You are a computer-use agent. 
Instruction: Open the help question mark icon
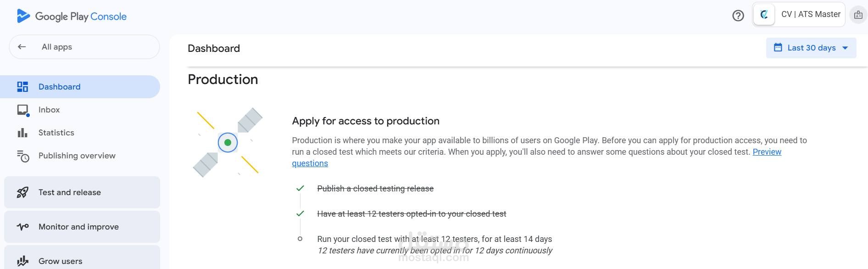[x=738, y=16]
